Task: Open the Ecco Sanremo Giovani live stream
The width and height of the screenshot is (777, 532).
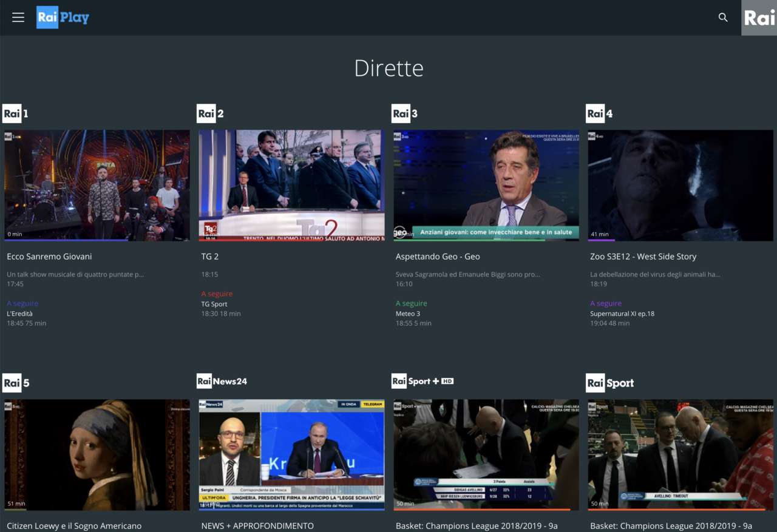Action: coord(97,186)
